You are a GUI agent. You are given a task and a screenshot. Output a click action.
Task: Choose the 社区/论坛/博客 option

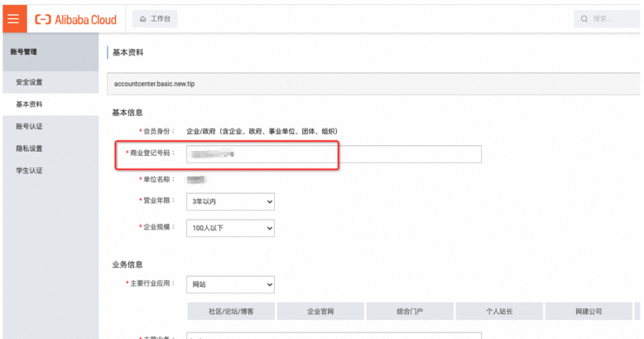point(231,312)
